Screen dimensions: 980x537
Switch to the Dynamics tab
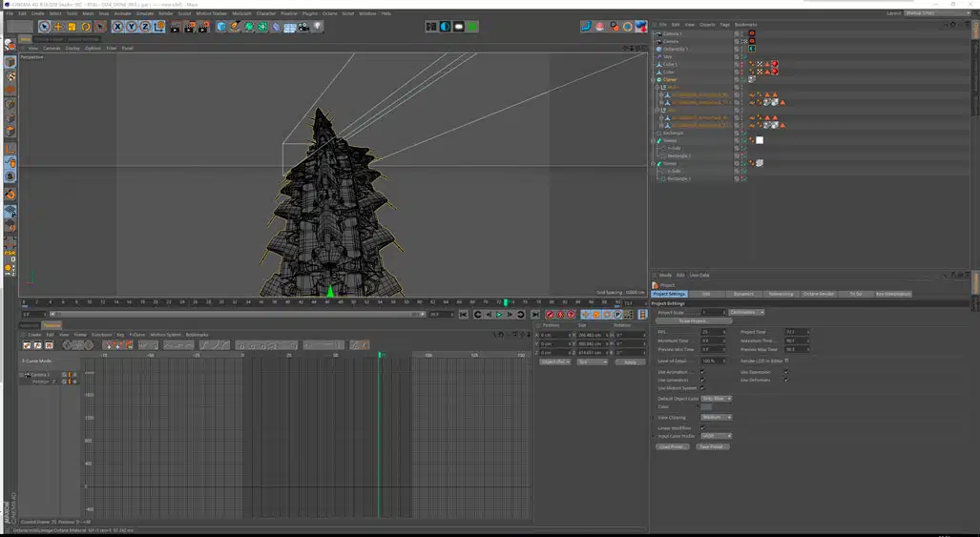[743, 294]
